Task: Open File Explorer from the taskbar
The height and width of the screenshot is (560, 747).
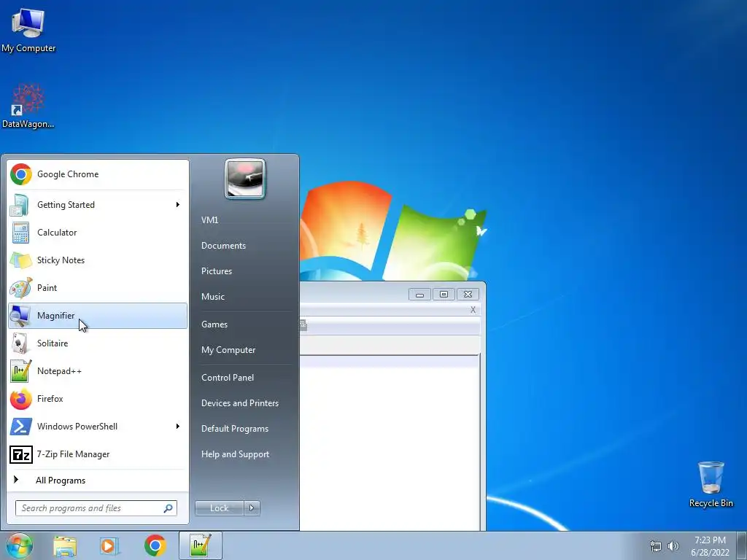Action: [x=65, y=545]
